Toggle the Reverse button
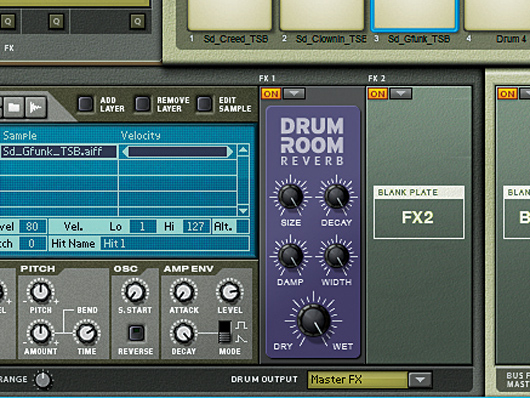 click(136, 333)
